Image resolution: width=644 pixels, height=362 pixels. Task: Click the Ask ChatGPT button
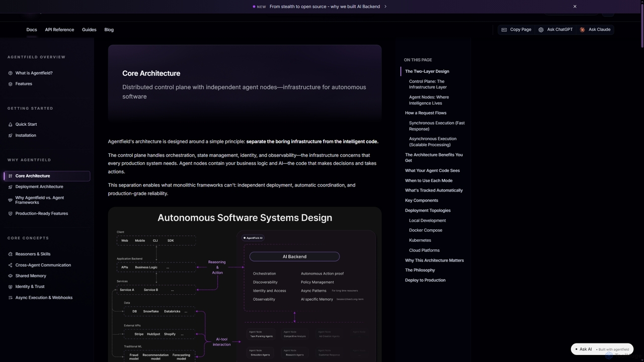555,30
